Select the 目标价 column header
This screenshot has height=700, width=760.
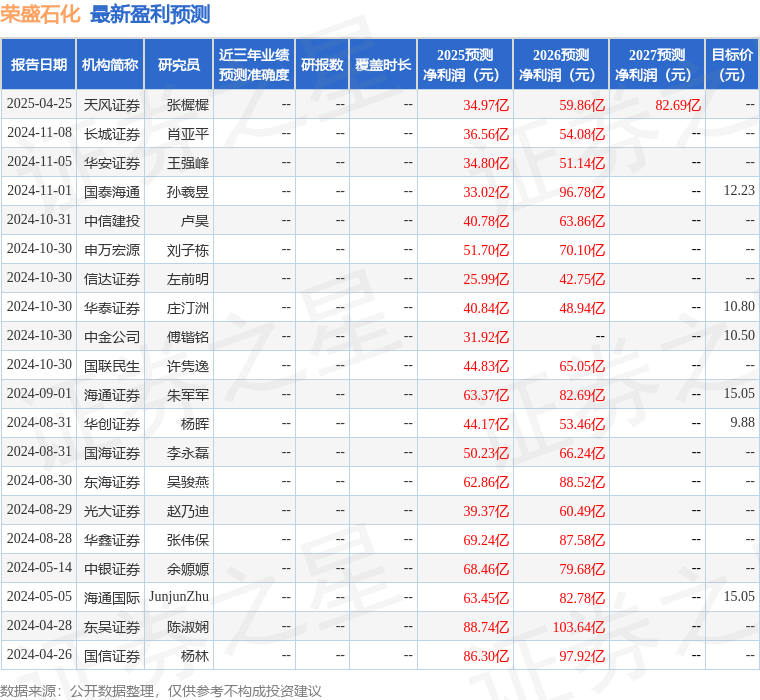(732, 64)
